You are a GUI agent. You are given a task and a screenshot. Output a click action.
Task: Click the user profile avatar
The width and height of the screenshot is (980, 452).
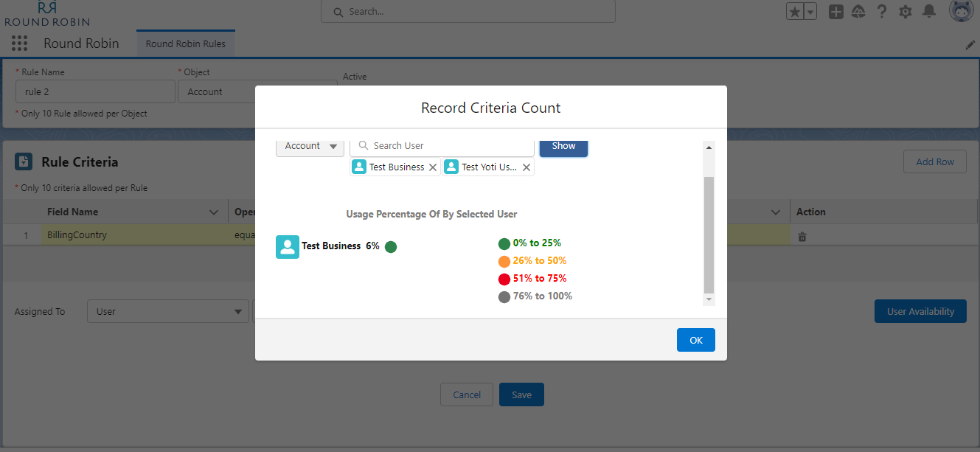pyautogui.click(x=960, y=12)
